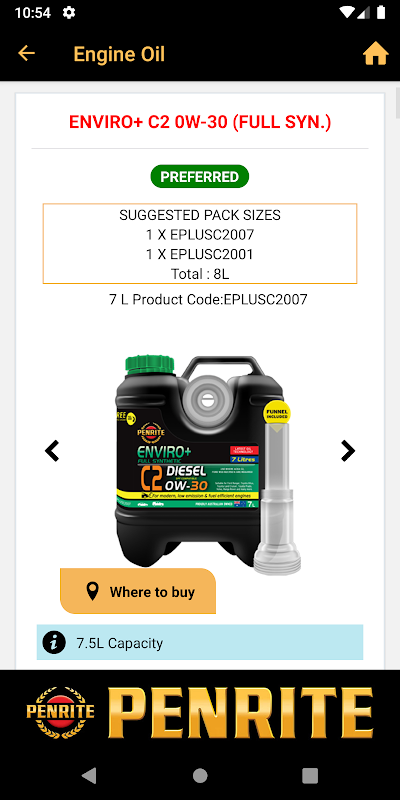400x800 pixels.
Task: Tap the large PENRITE banner text
Action: pos(240,713)
